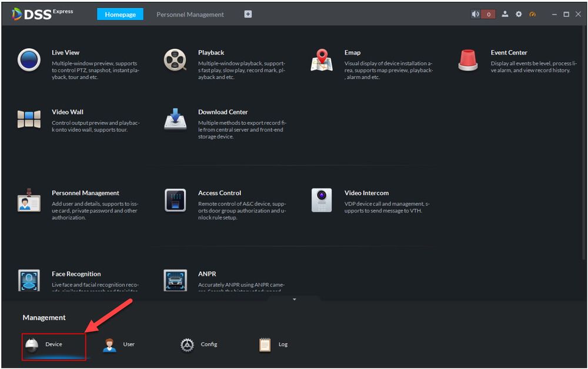The width and height of the screenshot is (588, 369).
Task: Click the Config gear icon
Action: point(187,345)
